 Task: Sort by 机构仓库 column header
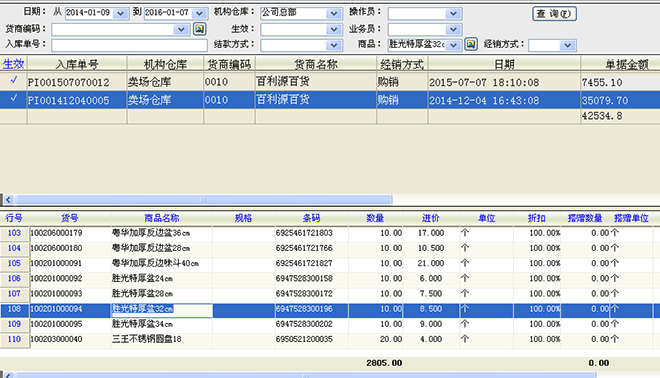coord(165,64)
